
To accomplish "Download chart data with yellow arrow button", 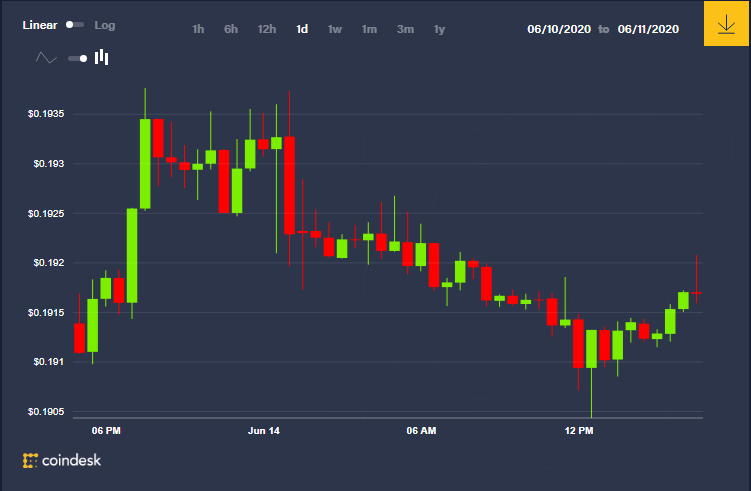I will pyautogui.click(x=726, y=23).
